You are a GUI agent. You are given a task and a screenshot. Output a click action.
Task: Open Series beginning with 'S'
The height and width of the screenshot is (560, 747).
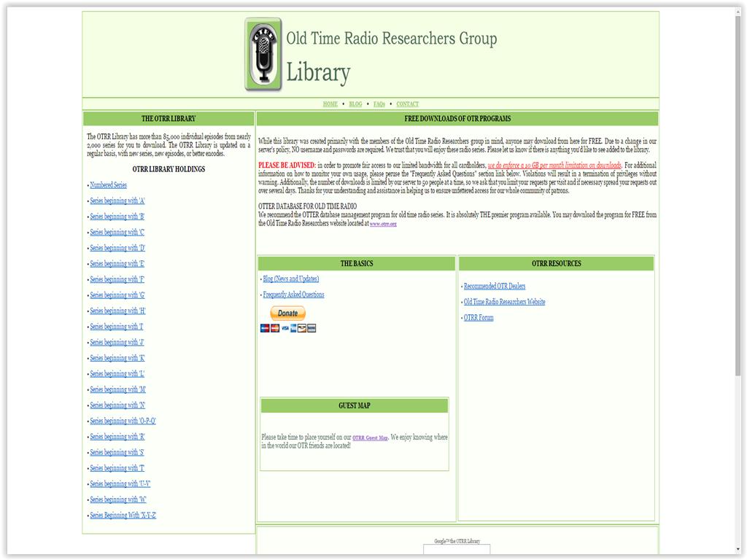pos(117,452)
